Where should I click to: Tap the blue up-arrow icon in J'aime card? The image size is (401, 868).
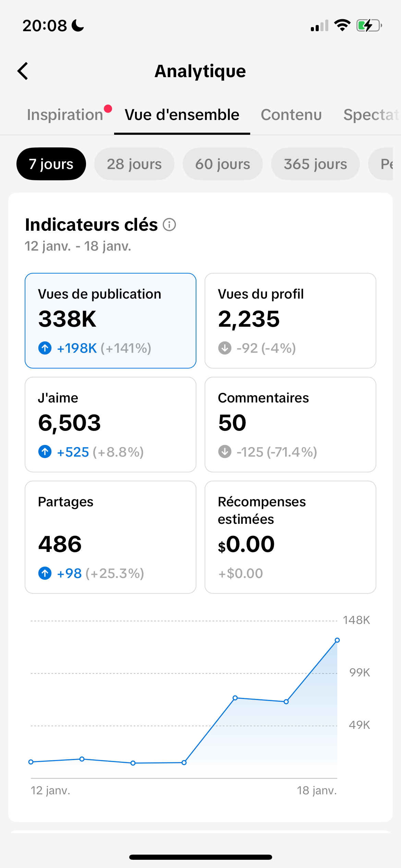[x=45, y=451]
